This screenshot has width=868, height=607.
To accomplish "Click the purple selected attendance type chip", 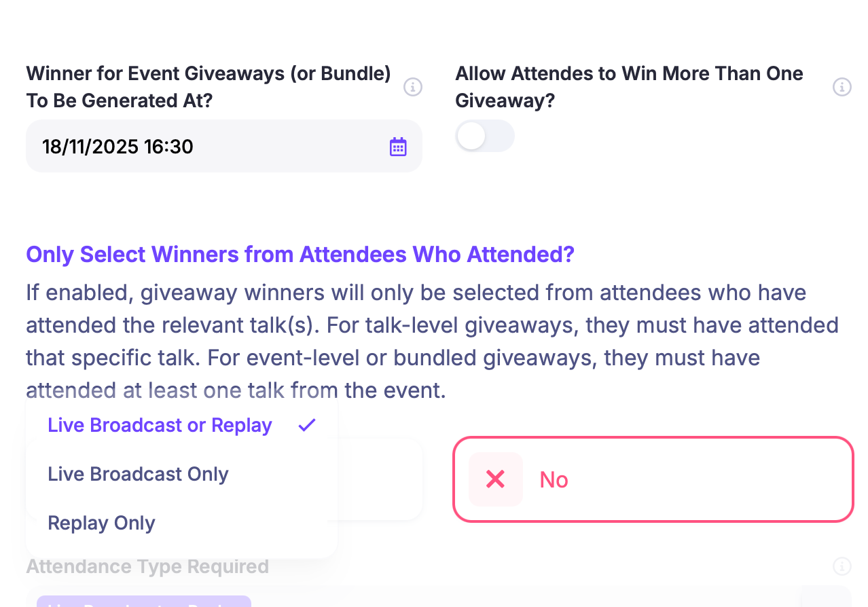I will click(144, 602).
